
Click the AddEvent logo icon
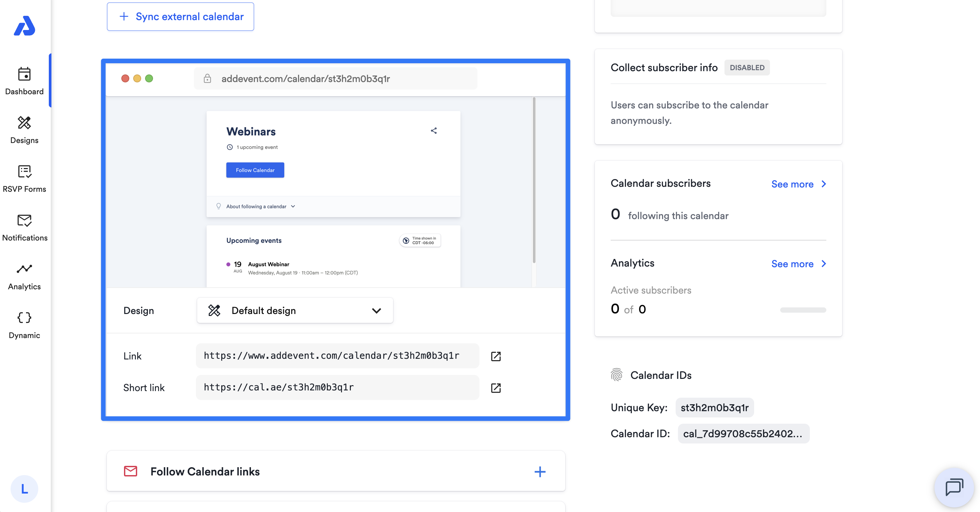[x=24, y=26]
